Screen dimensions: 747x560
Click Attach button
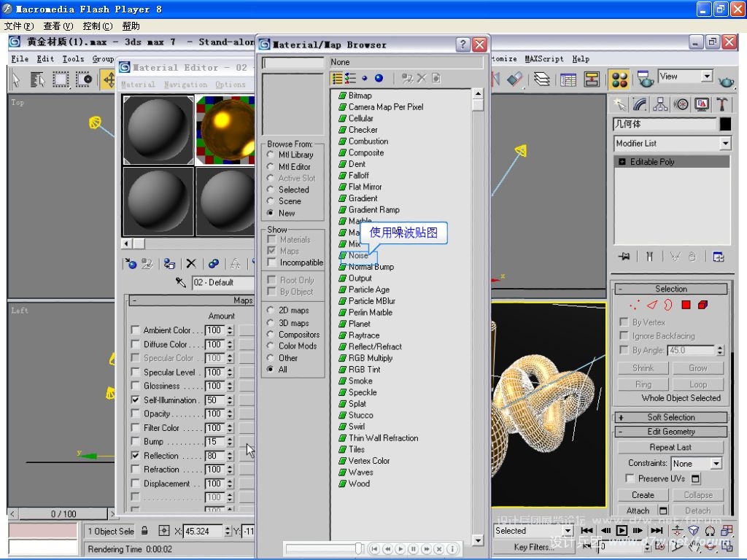(x=638, y=510)
